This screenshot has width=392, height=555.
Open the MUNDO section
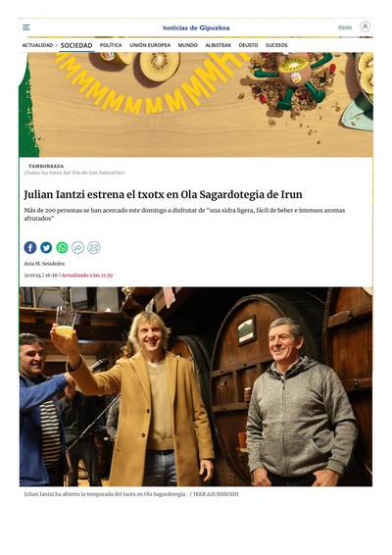[x=188, y=45]
